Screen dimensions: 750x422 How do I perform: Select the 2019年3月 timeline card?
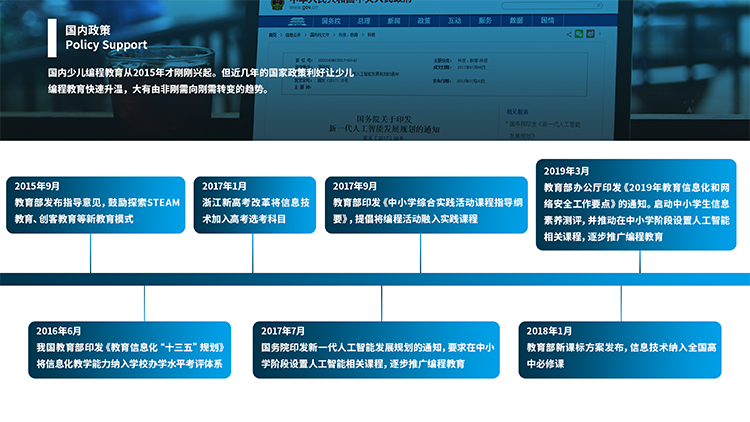[636, 204]
